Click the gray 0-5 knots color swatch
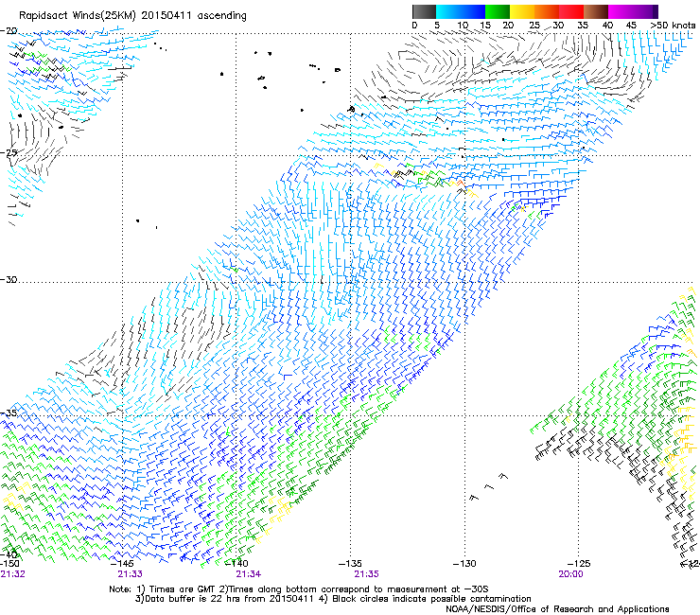Viewport: 700px width, 615px height. tap(424, 11)
